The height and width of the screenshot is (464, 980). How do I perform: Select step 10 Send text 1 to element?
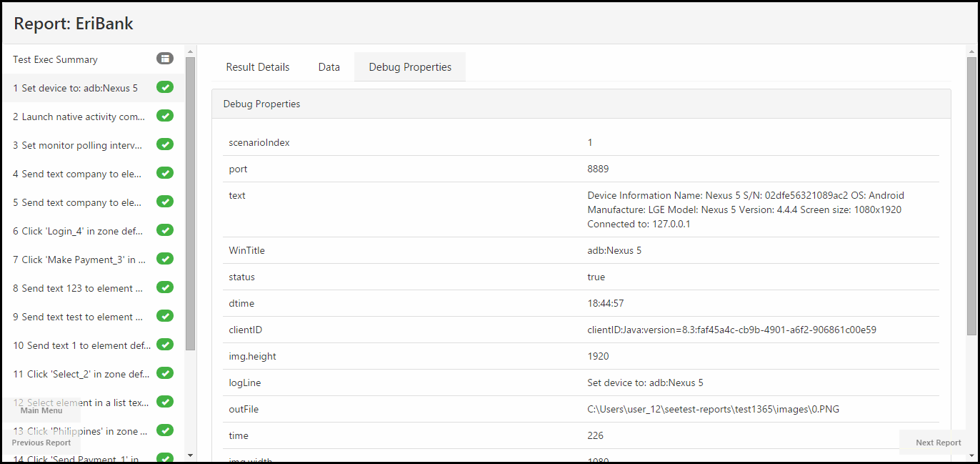(81, 345)
